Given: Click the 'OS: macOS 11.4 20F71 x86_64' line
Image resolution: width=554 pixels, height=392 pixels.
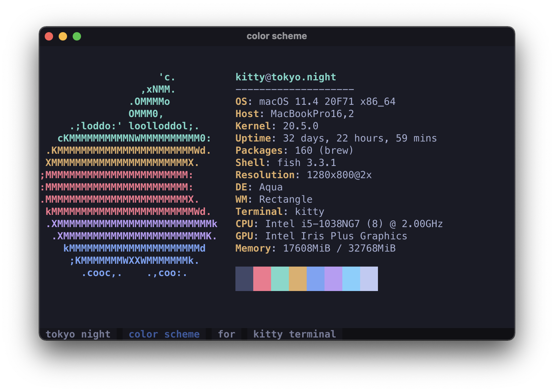Looking at the screenshot, I should (315, 102).
